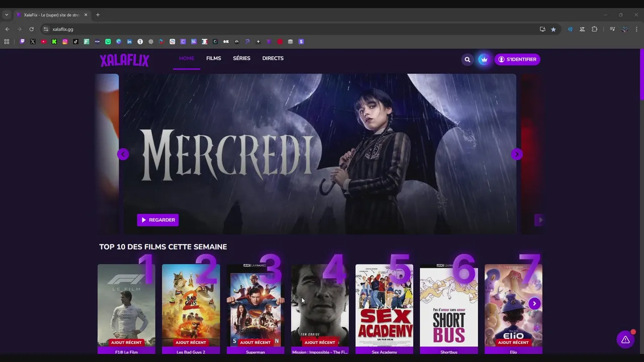This screenshot has width=644, height=362.
Task: Open the DIRECTS menu item
Action: [273, 58]
